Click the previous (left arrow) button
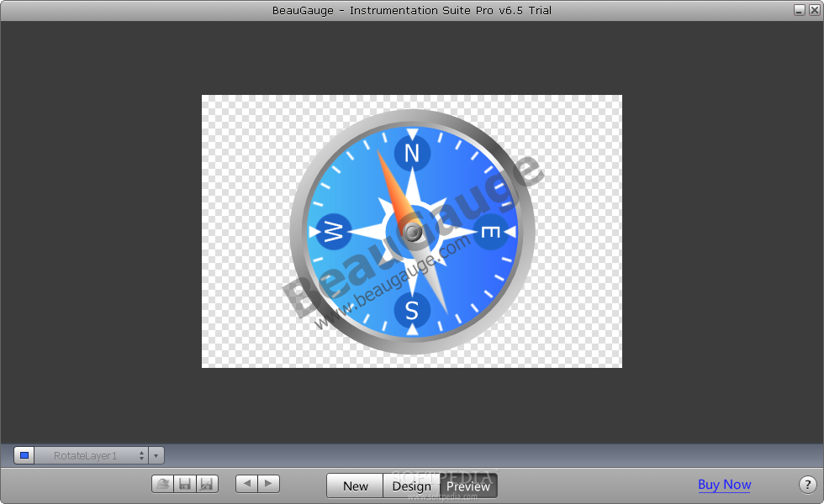Image resolution: width=824 pixels, height=504 pixels. pos(246,484)
